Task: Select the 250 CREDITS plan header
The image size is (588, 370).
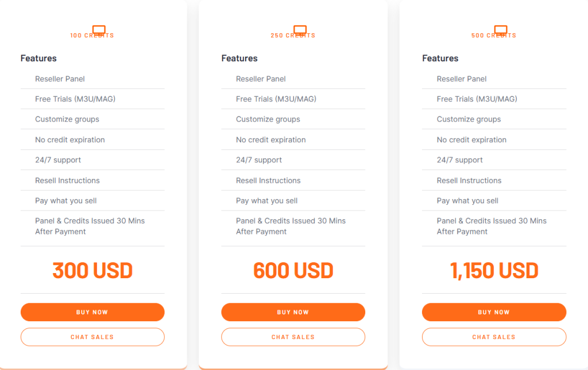Action: point(293,35)
